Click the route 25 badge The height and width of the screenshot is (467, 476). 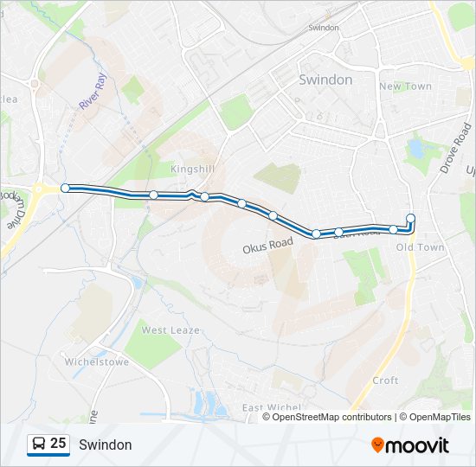pyautogui.click(x=48, y=445)
